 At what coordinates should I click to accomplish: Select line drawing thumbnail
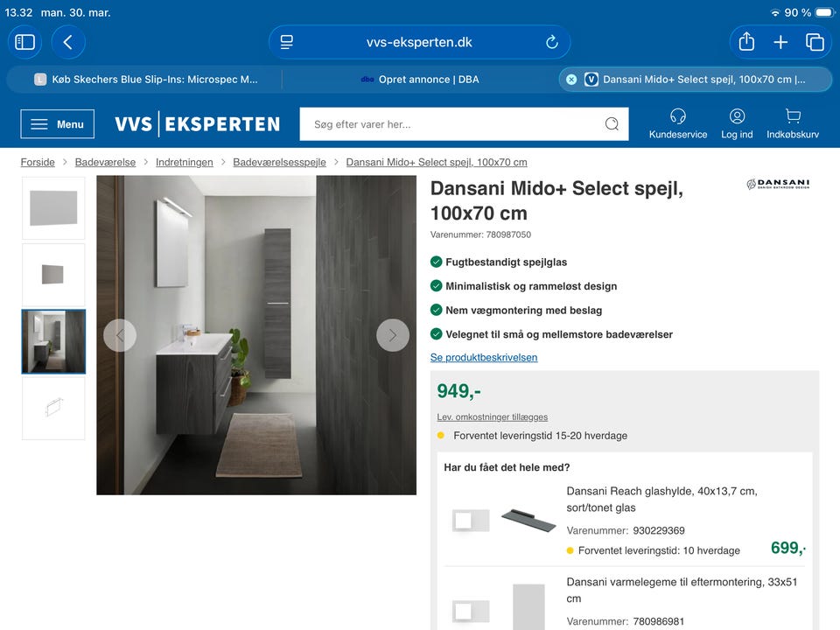pos(53,409)
